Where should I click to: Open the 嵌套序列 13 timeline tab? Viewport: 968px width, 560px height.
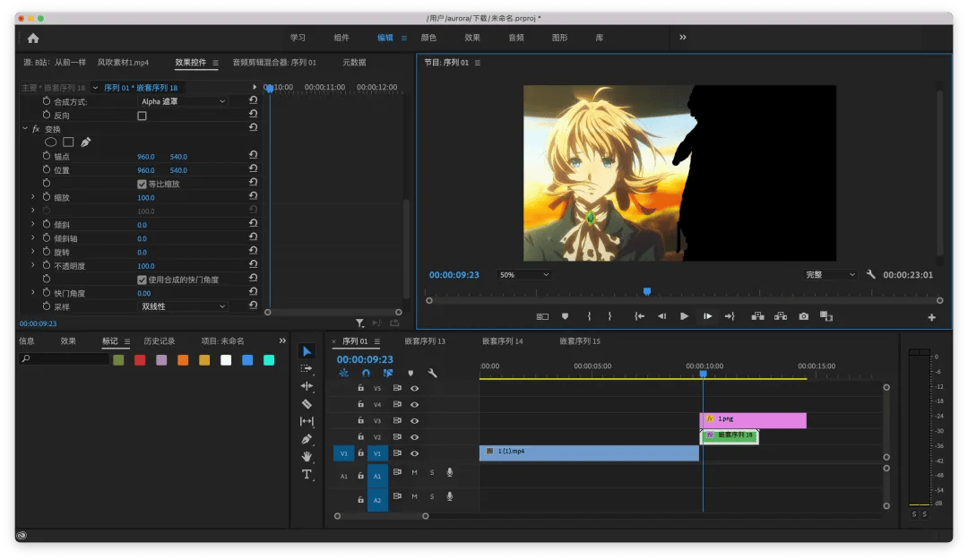tap(425, 340)
